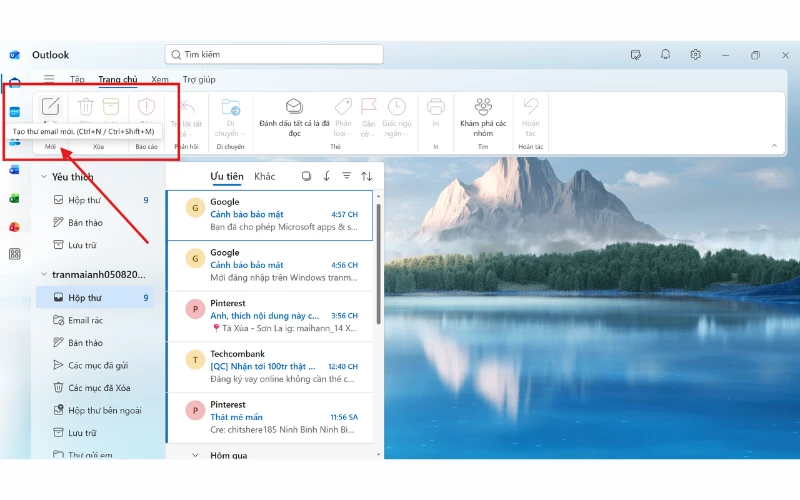Click the Delete trash icon in ribbon
The image size is (800, 500).
pos(86,107)
